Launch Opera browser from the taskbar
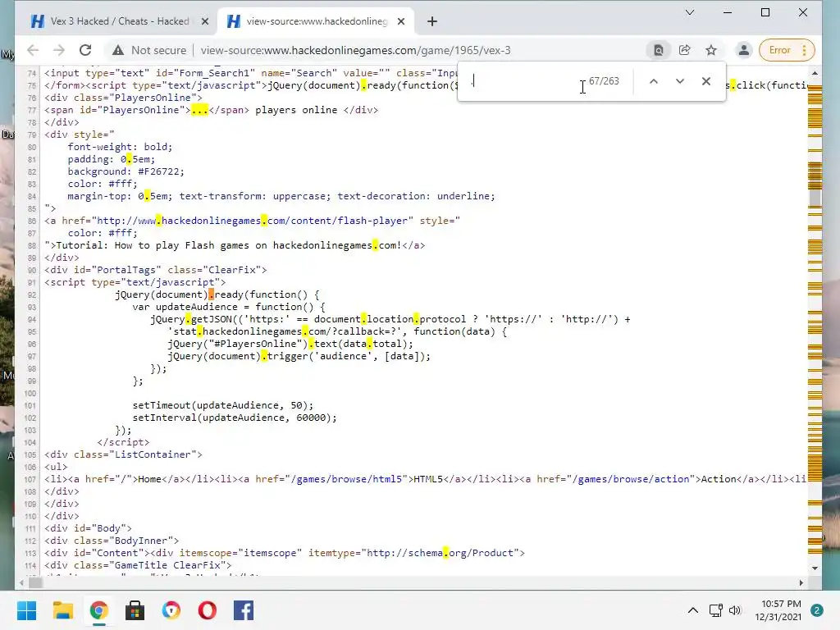 (x=208, y=610)
